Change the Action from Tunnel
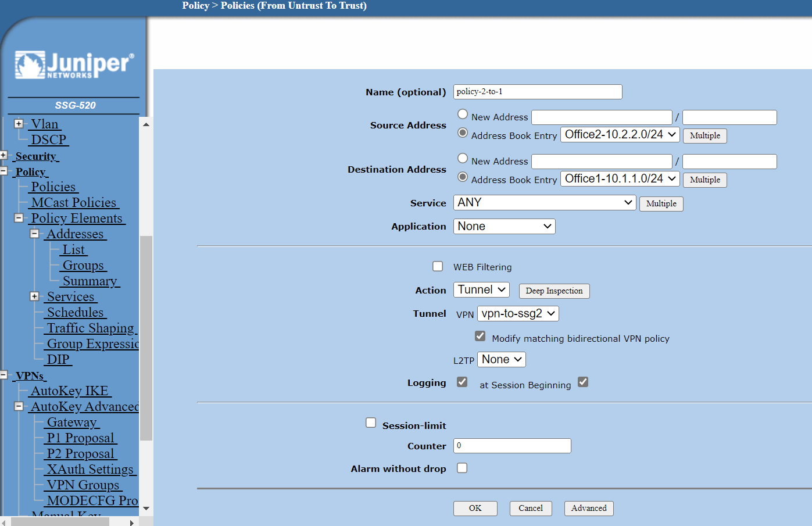The image size is (812, 526). tap(481, 289)
